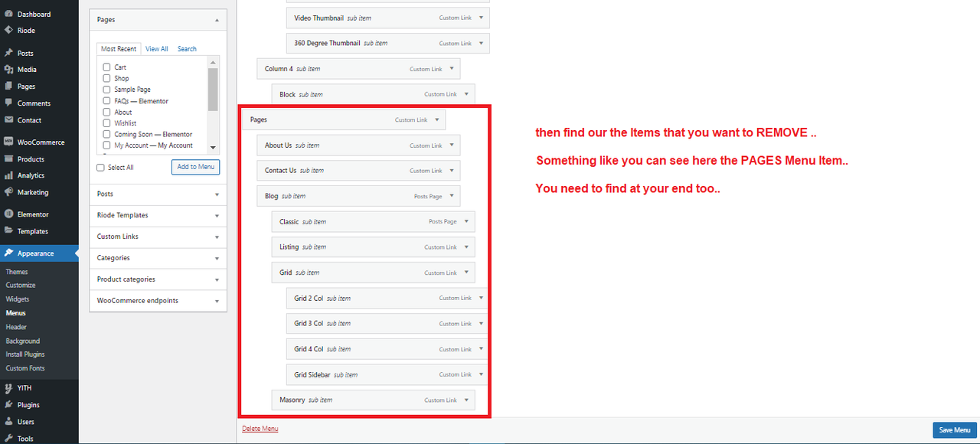Expand the Classic menu item arrow
The width and height of the screenshot is (980, 444).
(466, 221)
